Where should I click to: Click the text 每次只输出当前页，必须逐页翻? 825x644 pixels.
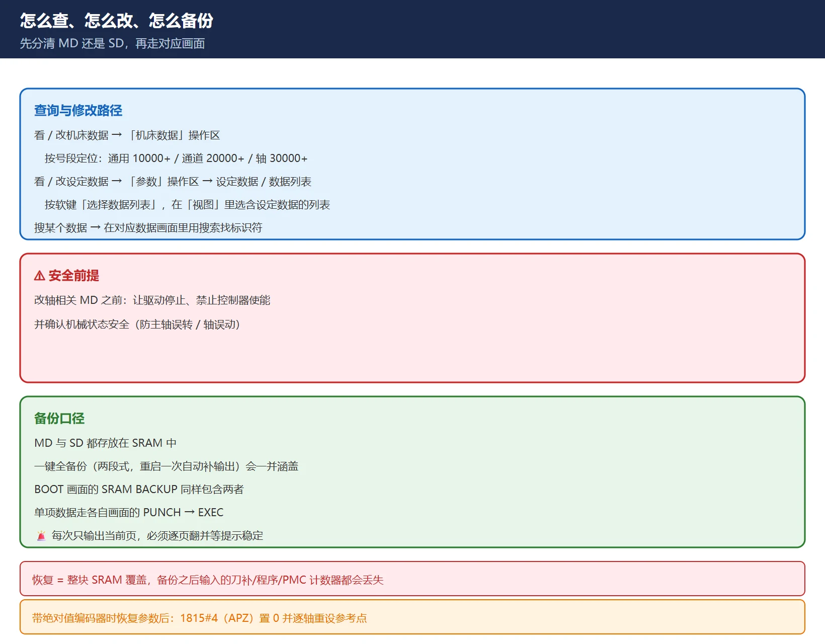(x=157, y=536)
